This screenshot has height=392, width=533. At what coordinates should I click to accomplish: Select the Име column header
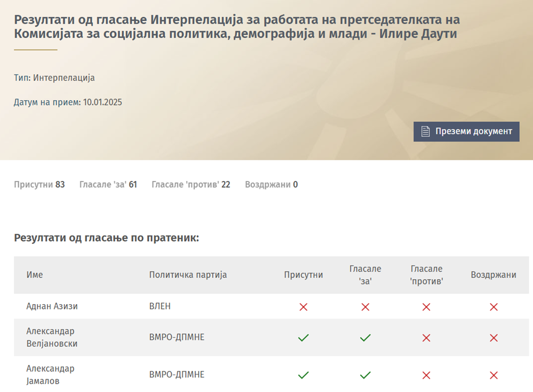(35, 275)
